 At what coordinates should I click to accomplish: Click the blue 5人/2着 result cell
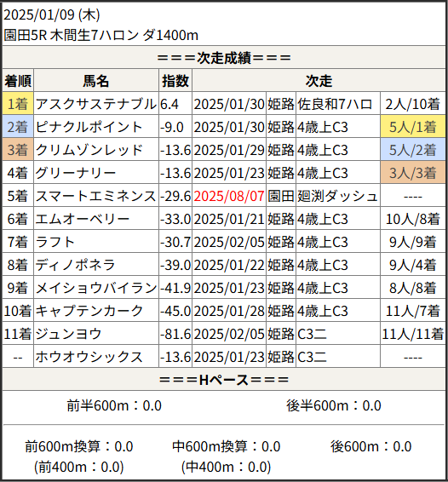click(412, 150)
